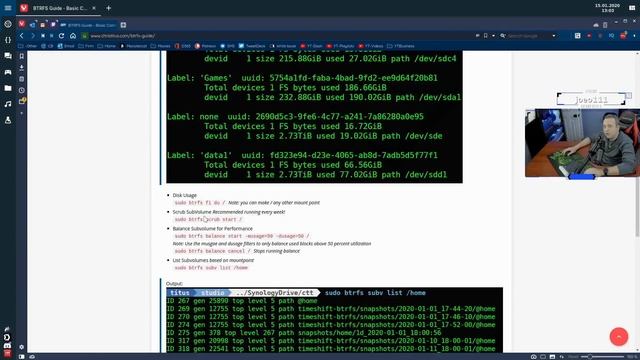Click the Vivaldi logo in the inner tab bar
Image resolution: width=640 pixels, height=360 pixels.
coord(22,24)
